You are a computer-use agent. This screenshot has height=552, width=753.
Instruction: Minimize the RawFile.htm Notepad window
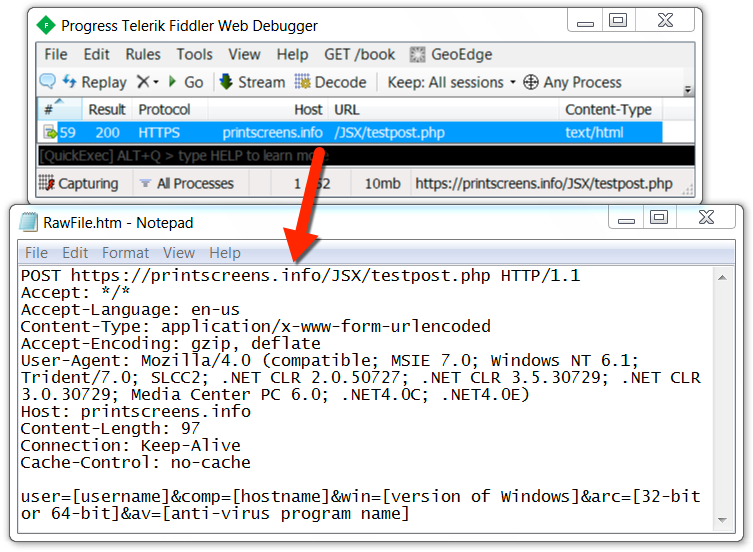[x=626, y=218]
